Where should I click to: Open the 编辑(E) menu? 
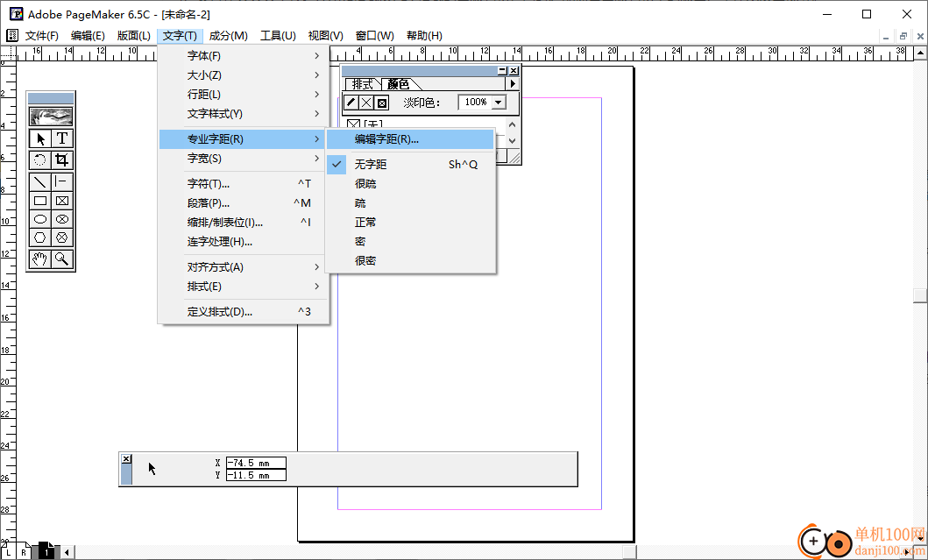[88, 36]
